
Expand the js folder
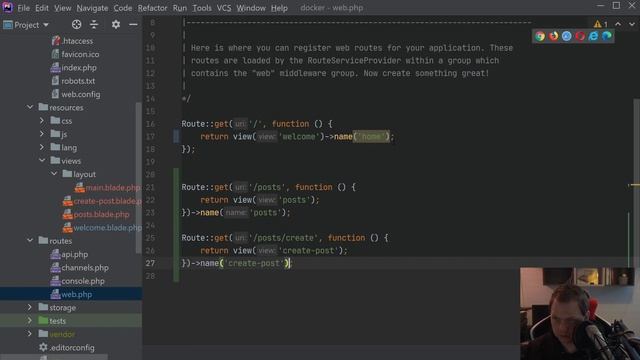tap(42, 134)
